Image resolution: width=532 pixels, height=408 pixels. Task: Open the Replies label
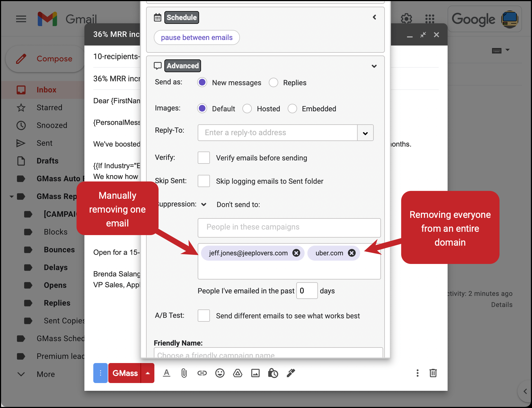point(57,303)
